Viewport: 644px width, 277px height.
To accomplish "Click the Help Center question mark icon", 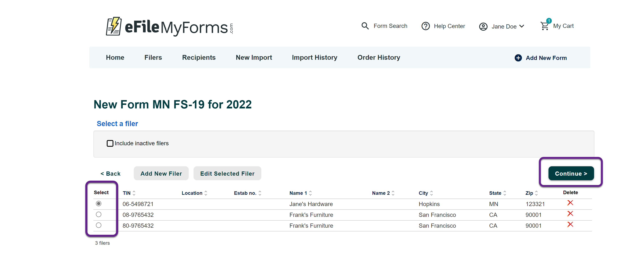I will (425, 26).
